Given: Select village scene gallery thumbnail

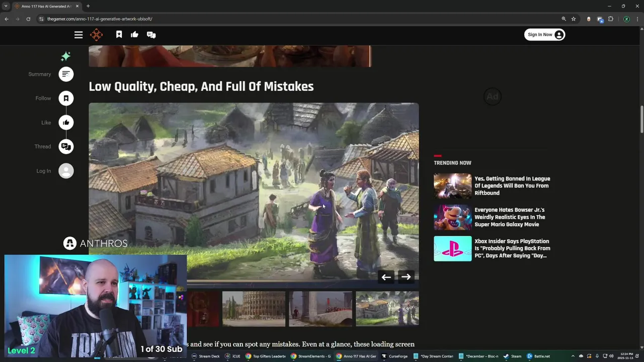Looking at the screenshot, I should [x=387, y=309].
